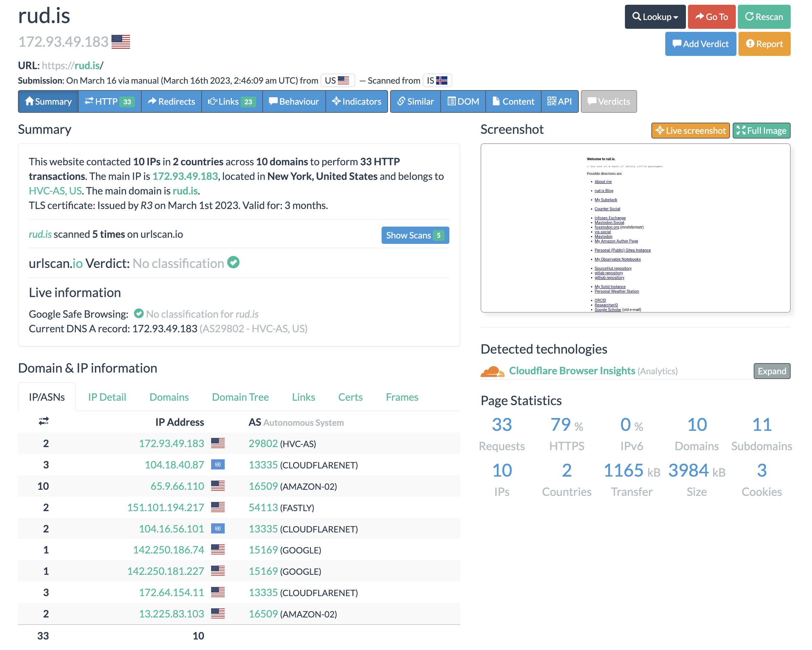This screenshot has height=650, width=812.
Task: Open IP address 104.18.40.87 link
Action: (175, 465)
